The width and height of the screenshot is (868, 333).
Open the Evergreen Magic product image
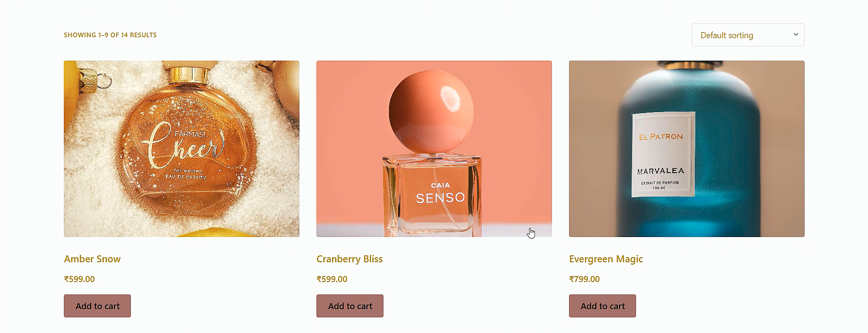pyautogui.click(x=687, y=149)
